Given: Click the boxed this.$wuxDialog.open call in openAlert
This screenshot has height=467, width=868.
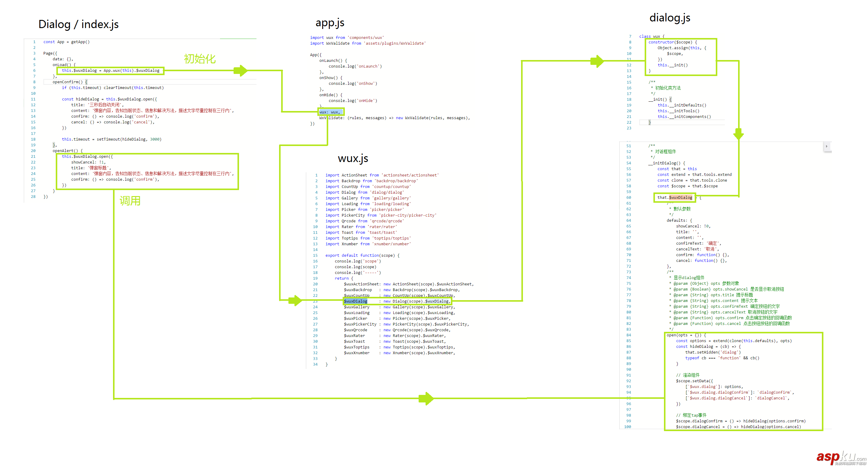Looking at the screenshot, I should point(87,157).
